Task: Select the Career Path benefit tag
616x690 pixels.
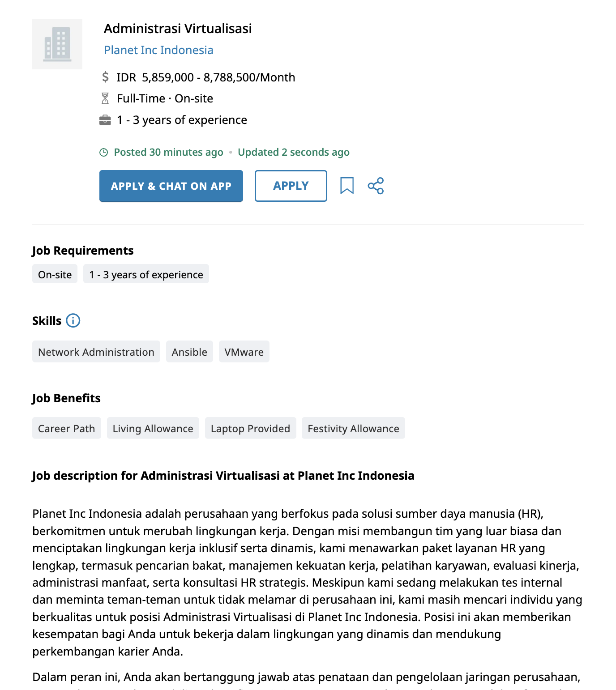Action: [66, 428]
